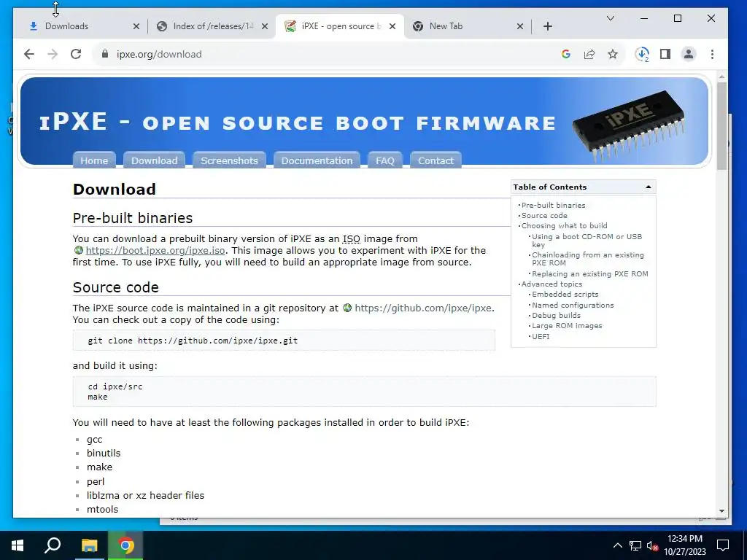Viewport: 747px width, 560px height.
Task: Toggle Chrome side panel
Action: point(665,54)
